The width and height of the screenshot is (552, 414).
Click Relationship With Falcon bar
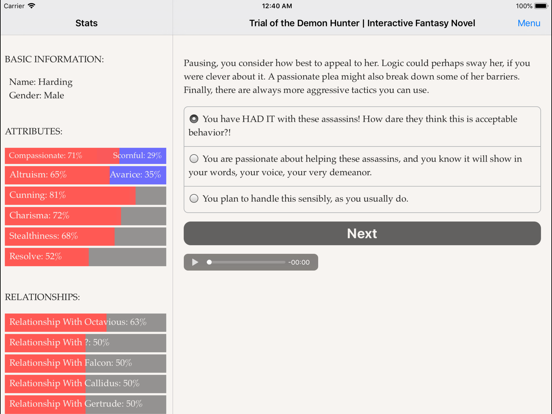click(x=86, y=363)
